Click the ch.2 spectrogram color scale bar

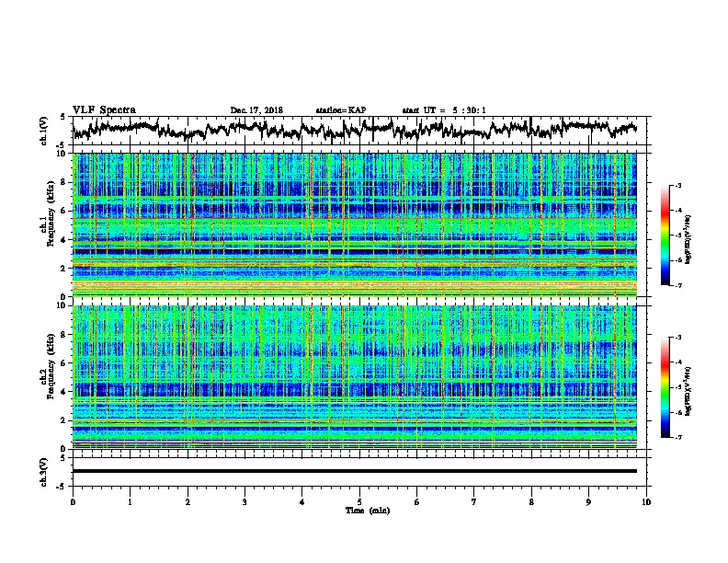(x=665, y=387)
